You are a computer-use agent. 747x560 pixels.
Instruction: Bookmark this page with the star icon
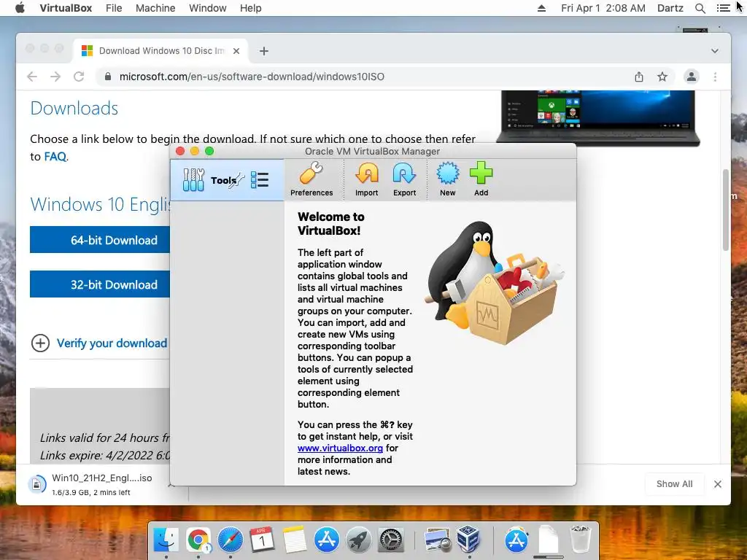(x=662, y=77)
